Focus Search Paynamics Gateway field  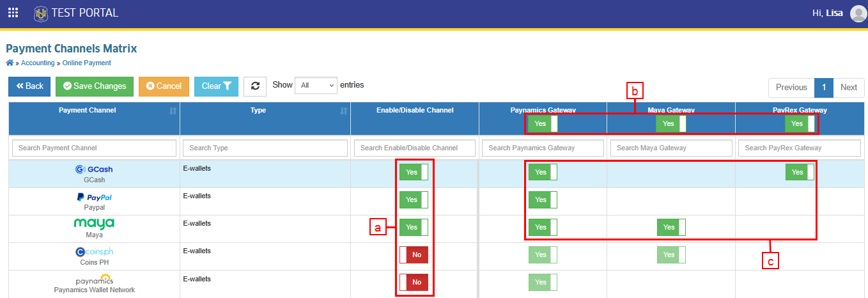pos(543,148)
